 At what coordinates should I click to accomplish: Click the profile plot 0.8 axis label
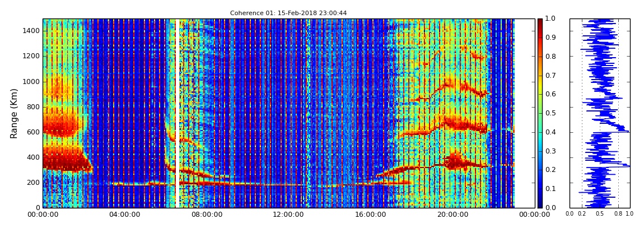[619, 214]
